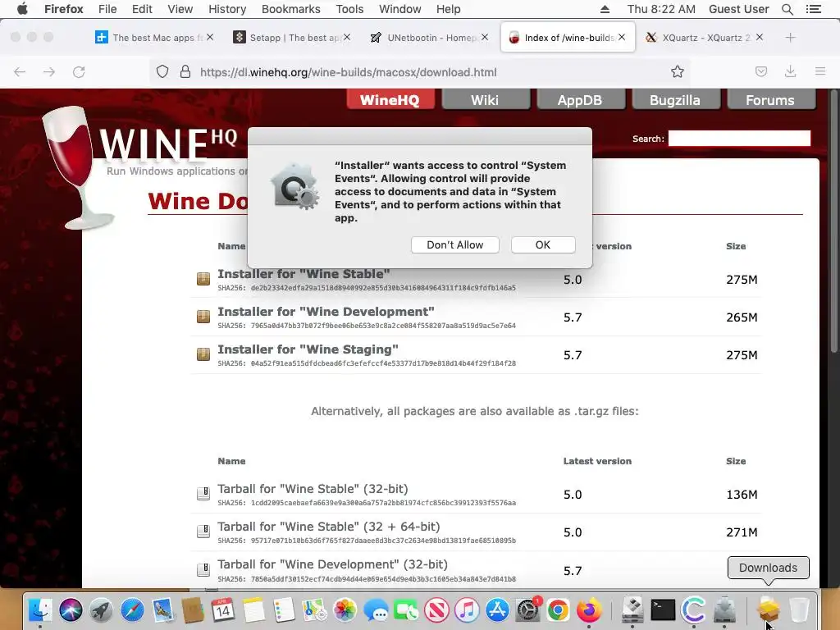Viewport: 840px width, 630px height.
Task: Open the File menu
Action: point(107,9)
